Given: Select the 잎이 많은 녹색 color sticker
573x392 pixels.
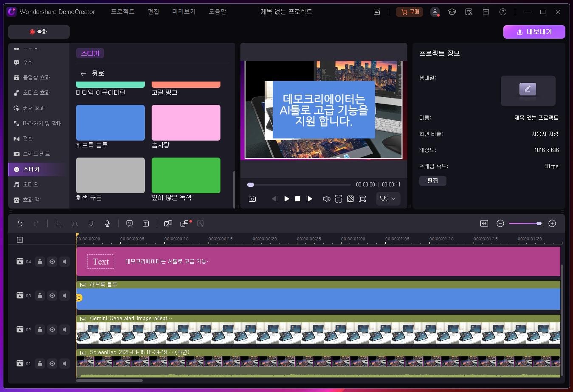Looking at the screenshot, I should tap(186, 175).
